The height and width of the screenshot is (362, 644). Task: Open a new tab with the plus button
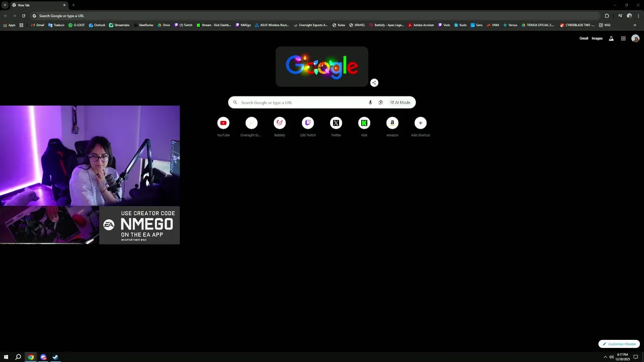73,5
